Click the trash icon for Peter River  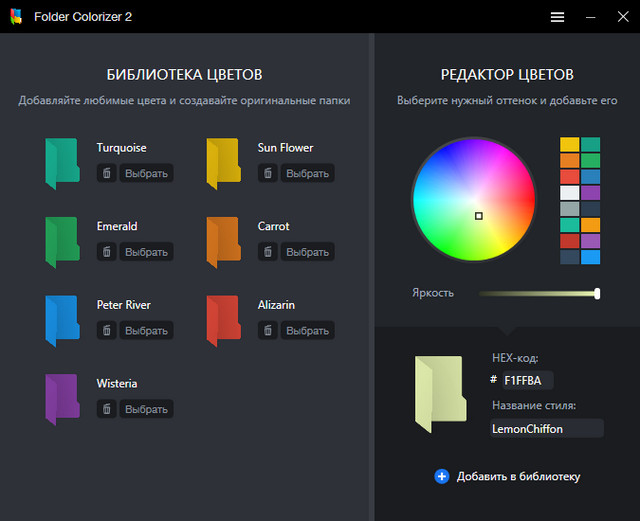pos(107,330)
